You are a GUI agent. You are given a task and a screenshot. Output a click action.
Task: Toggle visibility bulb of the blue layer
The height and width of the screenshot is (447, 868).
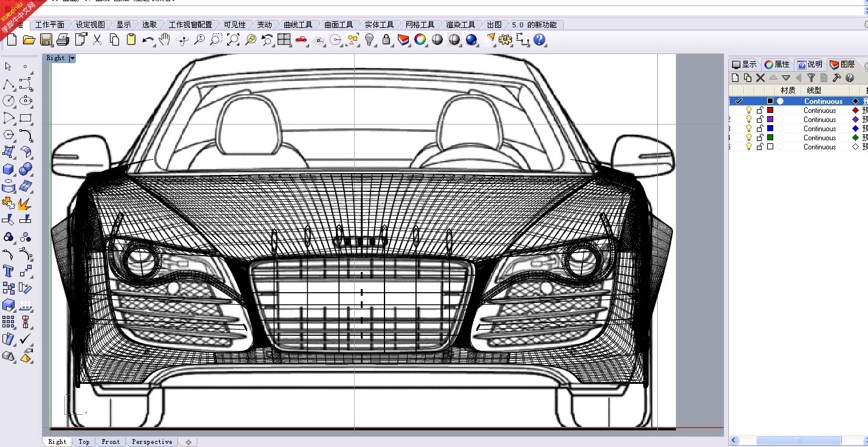pos(749,129)
